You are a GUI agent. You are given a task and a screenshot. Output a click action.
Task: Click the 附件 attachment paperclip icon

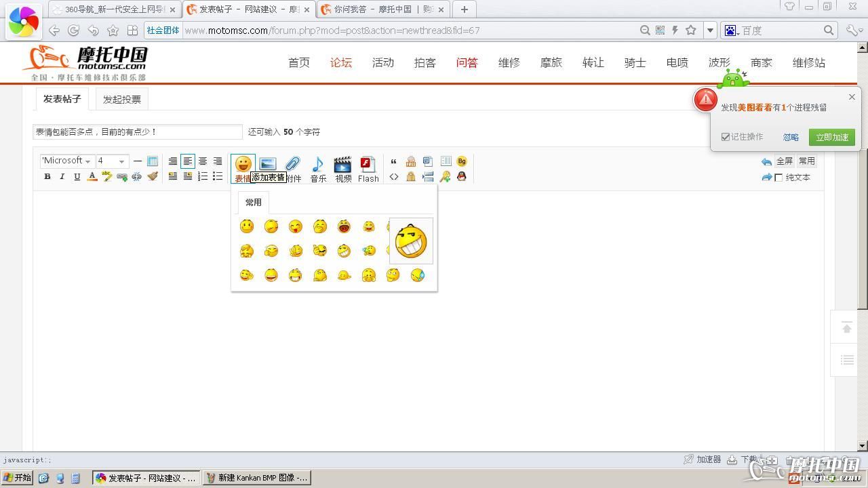[x=292, y=169]
